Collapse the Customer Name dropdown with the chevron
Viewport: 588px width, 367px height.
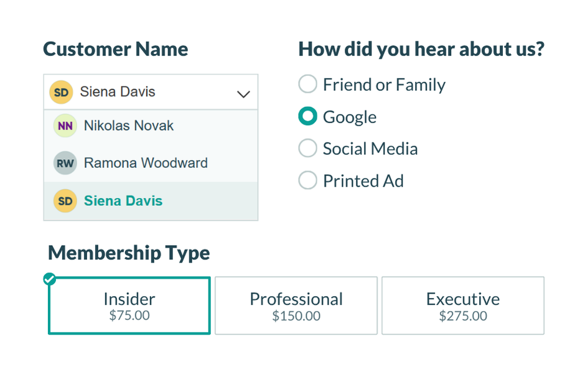coord(243,92)
